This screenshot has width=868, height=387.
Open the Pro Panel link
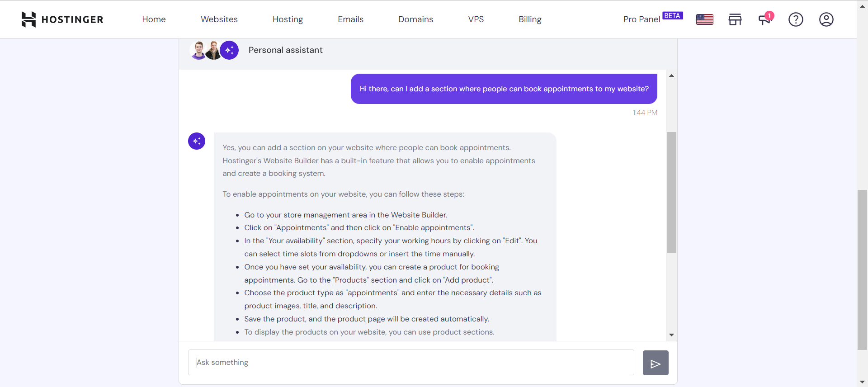(x=642, y=19)
